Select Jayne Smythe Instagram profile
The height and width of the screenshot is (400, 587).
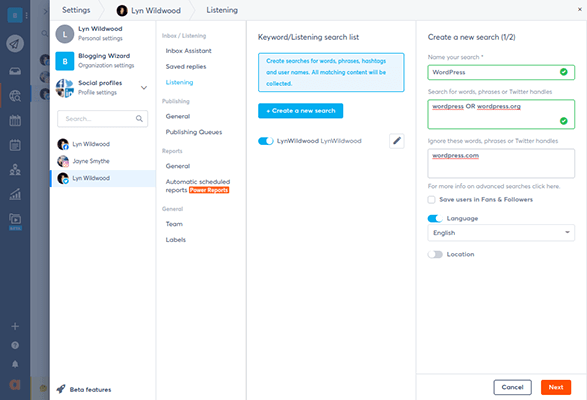point(103,161)
